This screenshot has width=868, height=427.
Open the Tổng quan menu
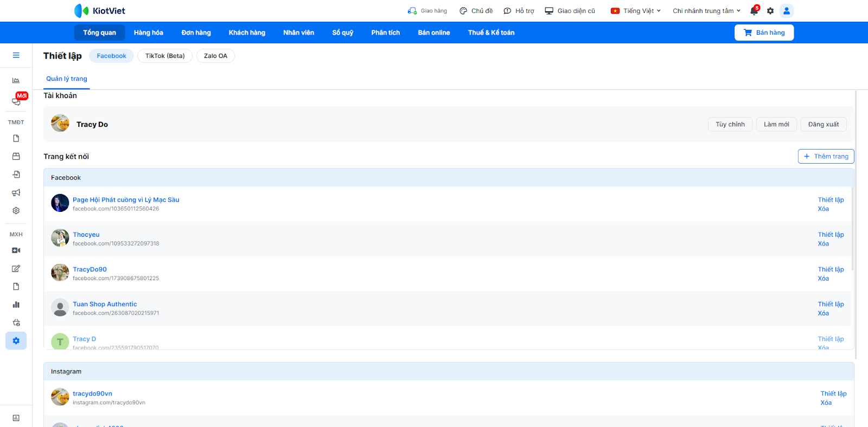click(x=99, y=33)
